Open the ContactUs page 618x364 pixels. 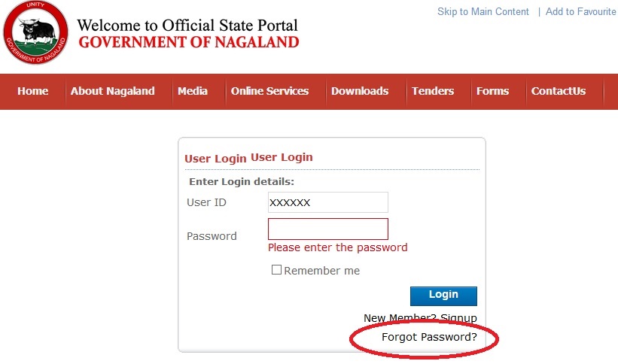click(558, 91)
